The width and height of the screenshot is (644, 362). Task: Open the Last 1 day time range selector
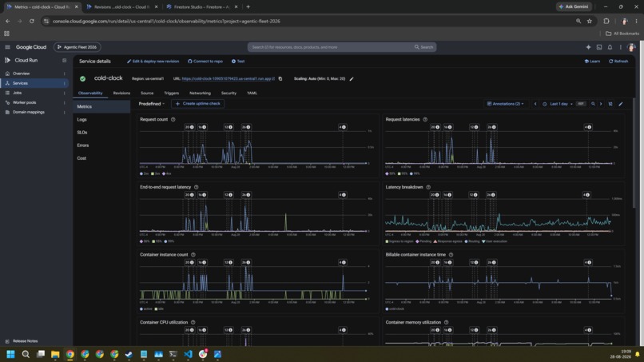coord(559,104)
